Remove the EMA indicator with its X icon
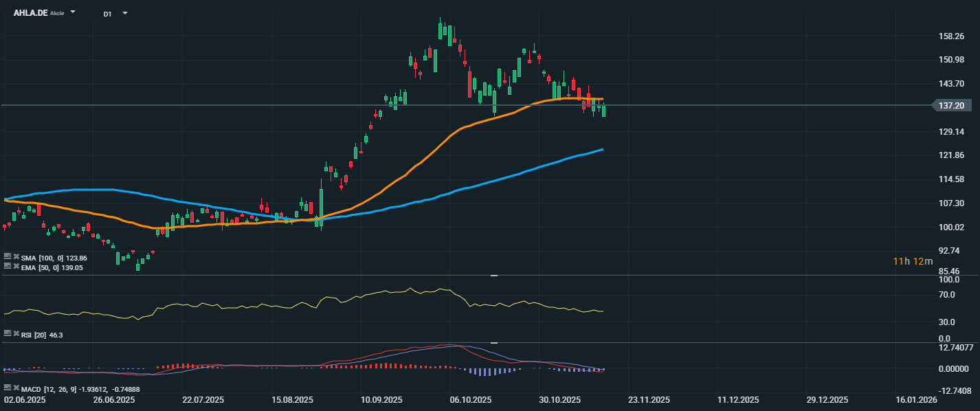The height and width of the screenshot is (411, 980). [x=16, y=266]
